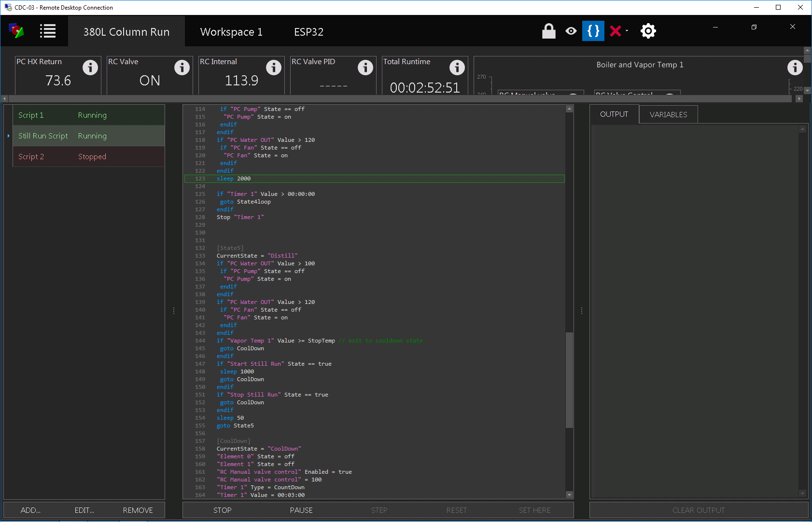Screen dimensions: 812x522
Task: Minimize the inner application window
Action: (x=715, y=27)
